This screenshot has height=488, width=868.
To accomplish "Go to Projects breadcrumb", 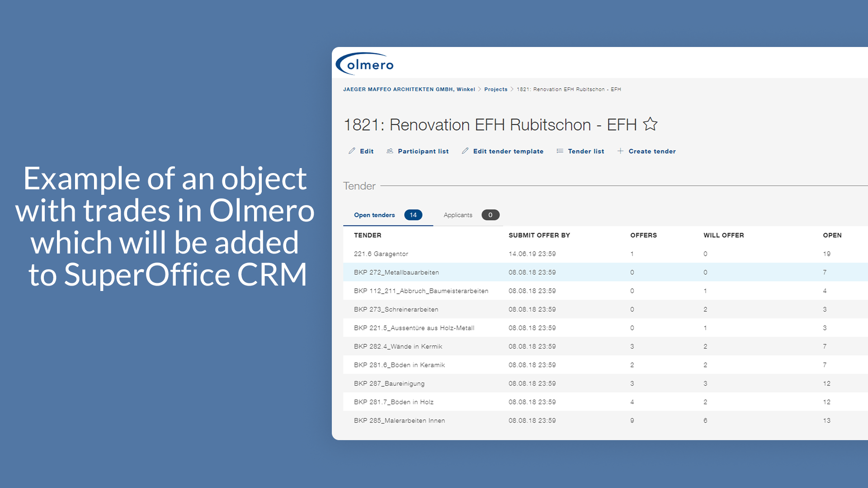I will [x=496, y=89].
